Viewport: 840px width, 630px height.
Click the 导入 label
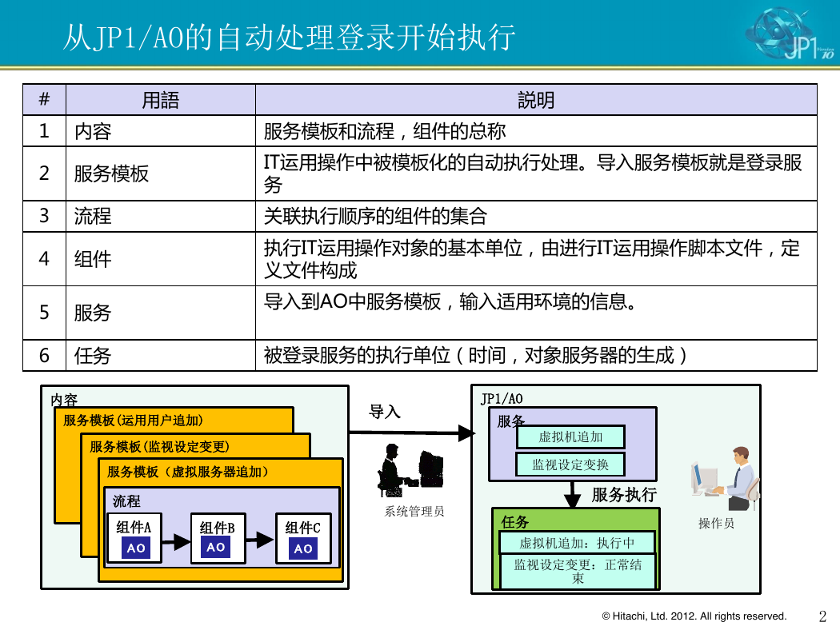pos(385,412)
